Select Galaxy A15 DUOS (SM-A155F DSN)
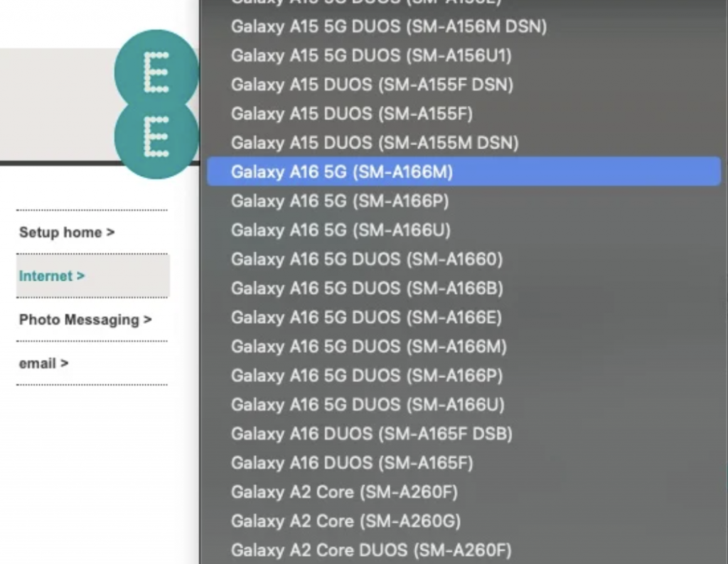Image resolution: width=728 pixels, height=564 pixels. 372,85
